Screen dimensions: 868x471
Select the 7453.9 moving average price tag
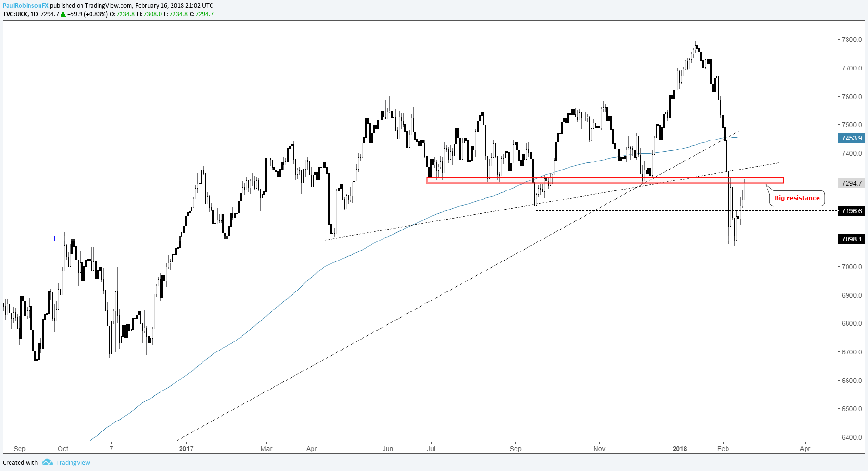851,138
